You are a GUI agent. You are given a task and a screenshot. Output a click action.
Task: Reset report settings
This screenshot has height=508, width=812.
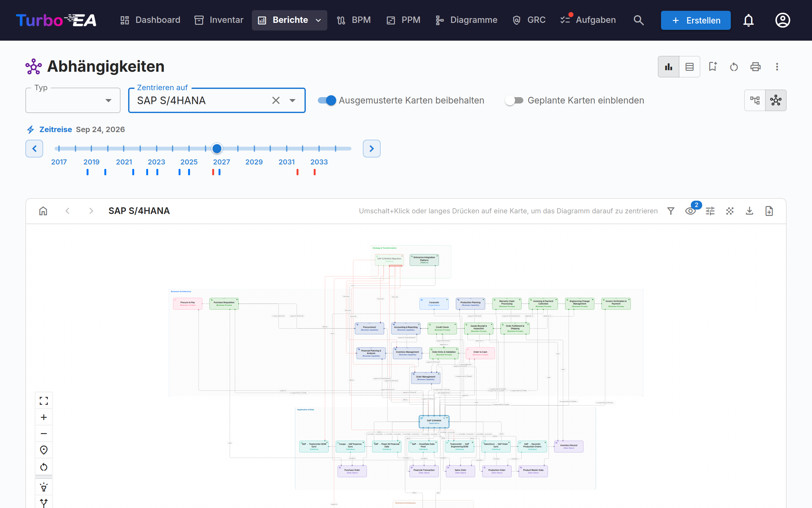pos(734,67)
